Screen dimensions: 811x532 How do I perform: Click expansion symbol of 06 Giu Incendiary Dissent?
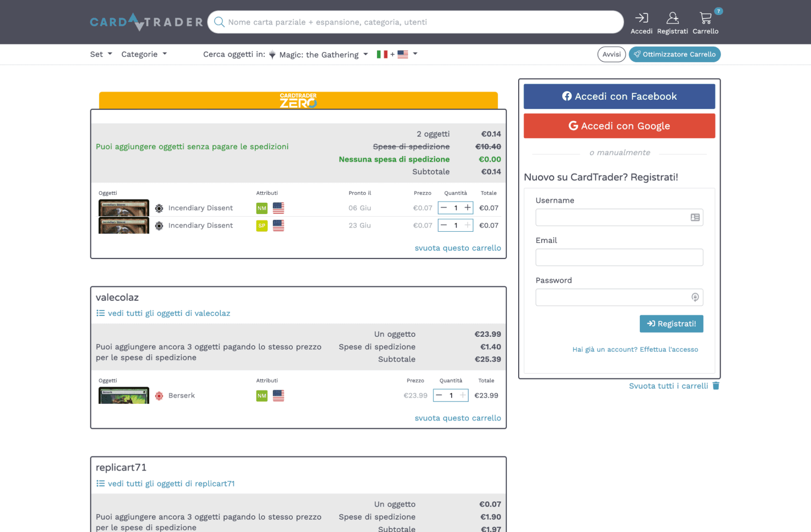(159, 208)
